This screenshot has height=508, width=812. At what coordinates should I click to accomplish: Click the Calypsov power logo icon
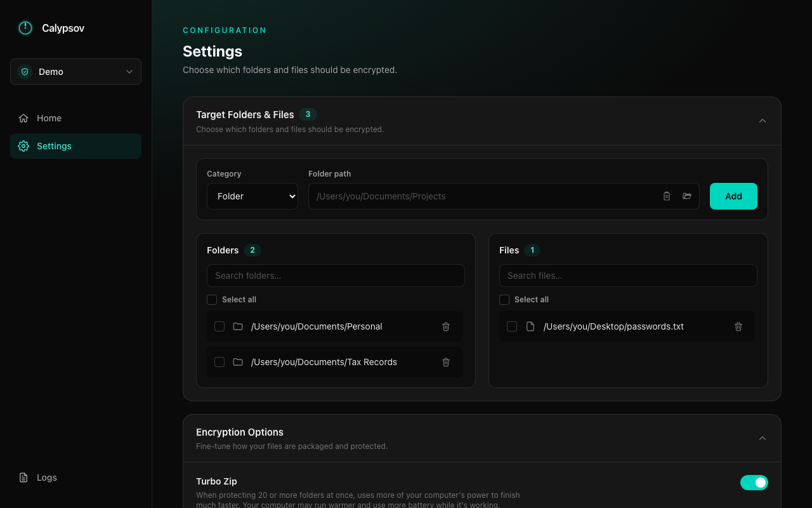25,28
